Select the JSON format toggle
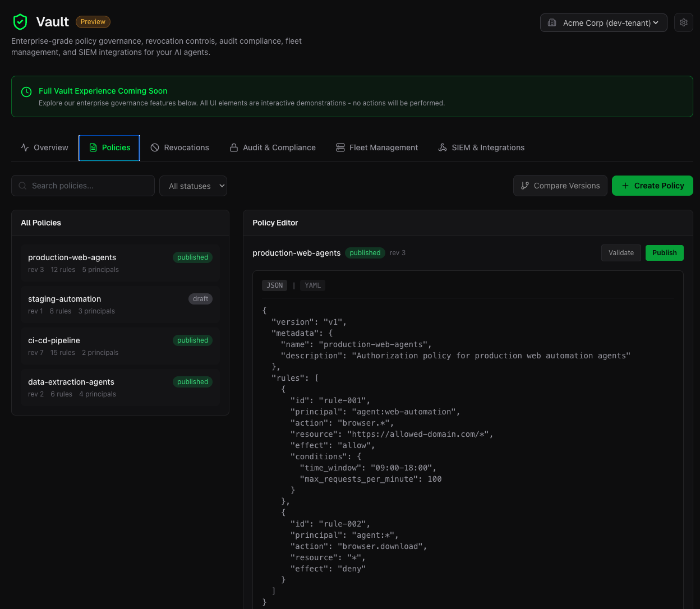Screen dimensions: 700x609 tap(274, 285)
